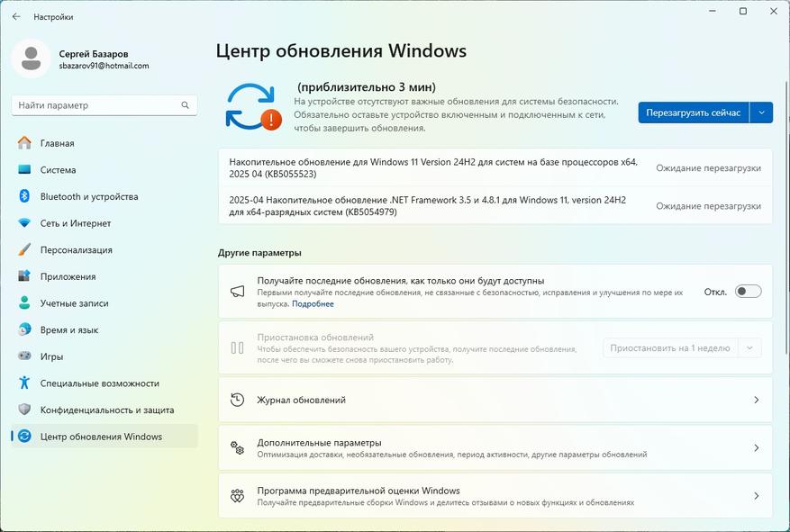Open Сеть и Интернет section
Image resolution: width=790 pixels, height=532 pixels.
coord(104,223)
